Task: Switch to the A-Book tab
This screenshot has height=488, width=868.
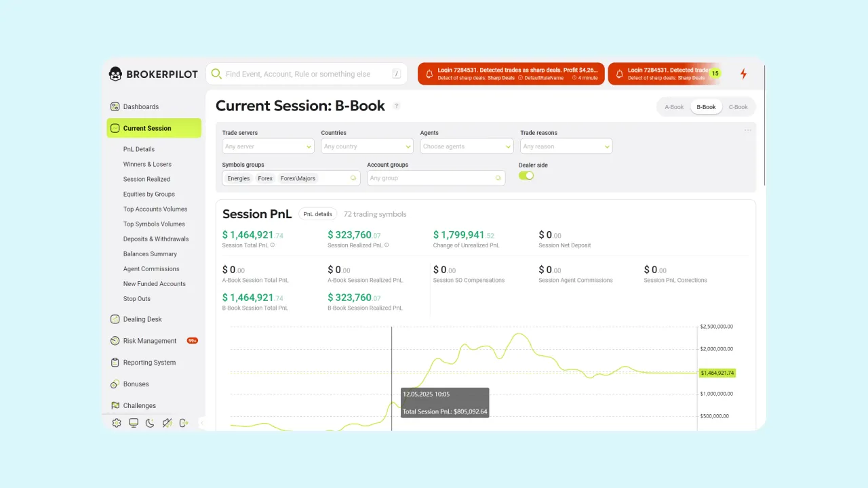Action: (674, 107)
